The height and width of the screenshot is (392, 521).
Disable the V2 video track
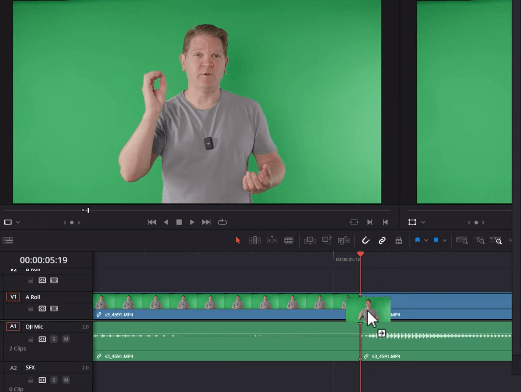(54, 280)
